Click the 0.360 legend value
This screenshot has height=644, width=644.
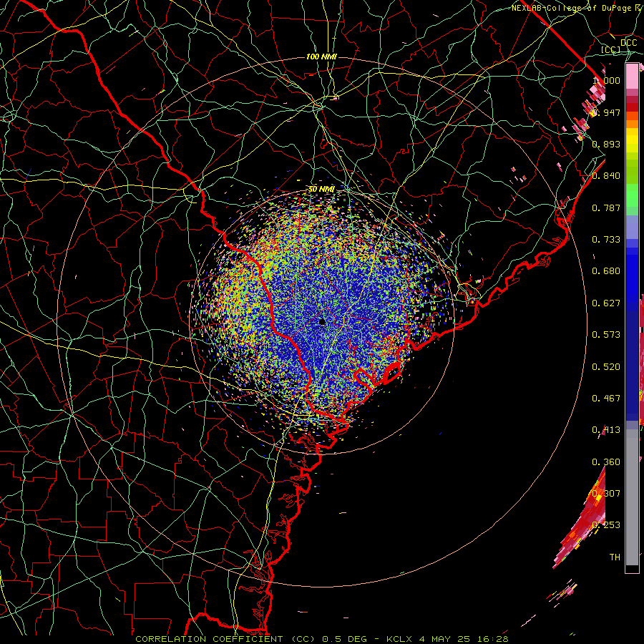point(606,462)
